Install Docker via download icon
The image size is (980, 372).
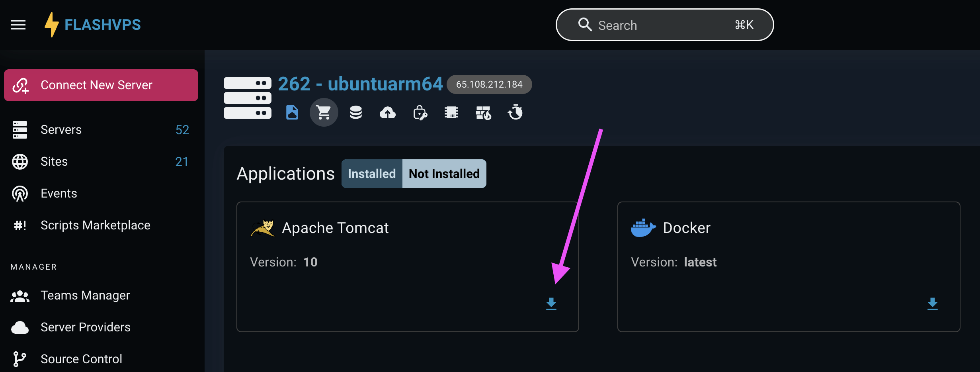(932, 304)
